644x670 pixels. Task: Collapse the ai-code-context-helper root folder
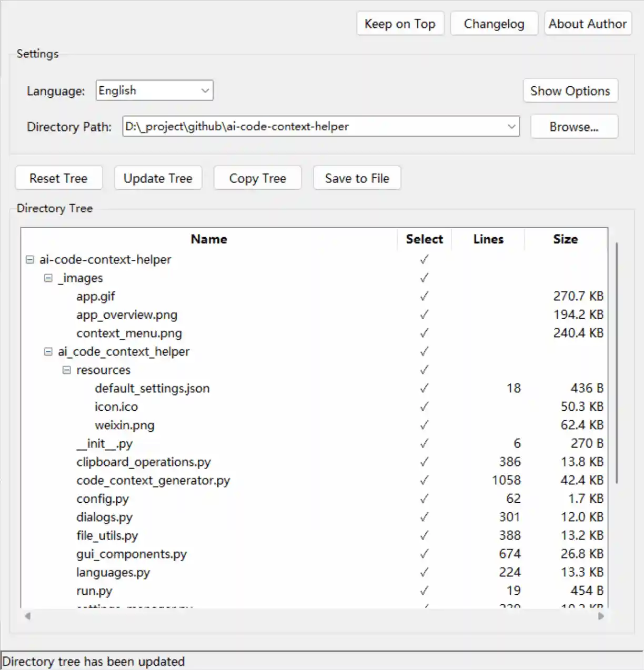point(30,260)
